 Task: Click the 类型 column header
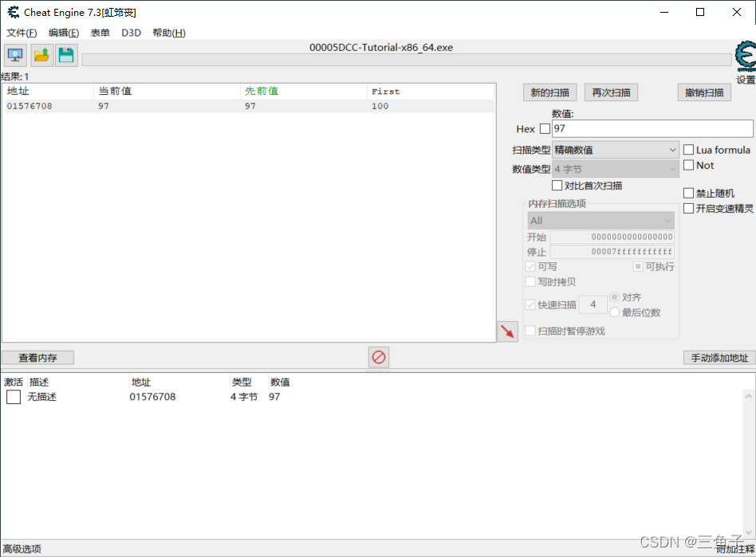tap(242, 382)
